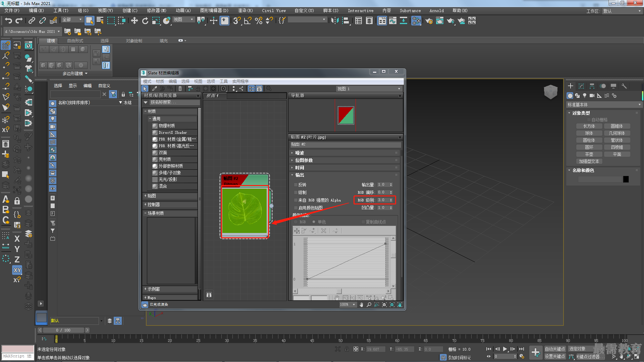
Task: Activate the Select Object tool
Action: point(89,21)
